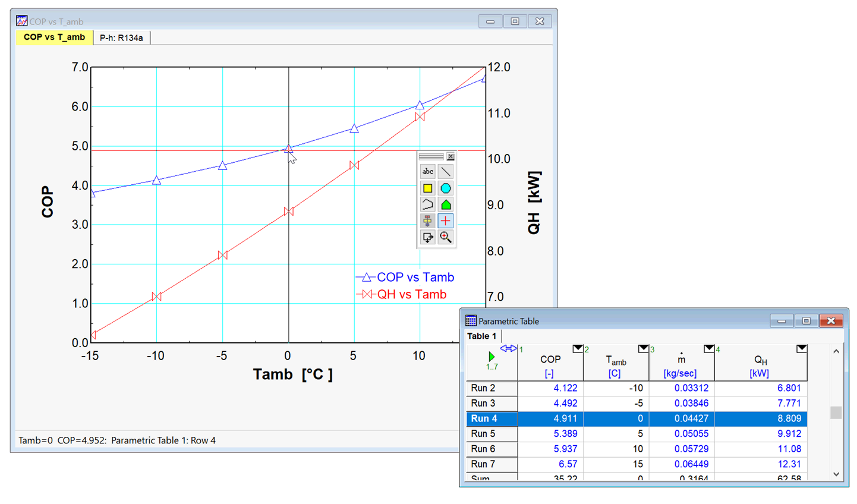The image size is (857, 504).
Task: Select the open polyline tool
Action: [x=427, y=204]
